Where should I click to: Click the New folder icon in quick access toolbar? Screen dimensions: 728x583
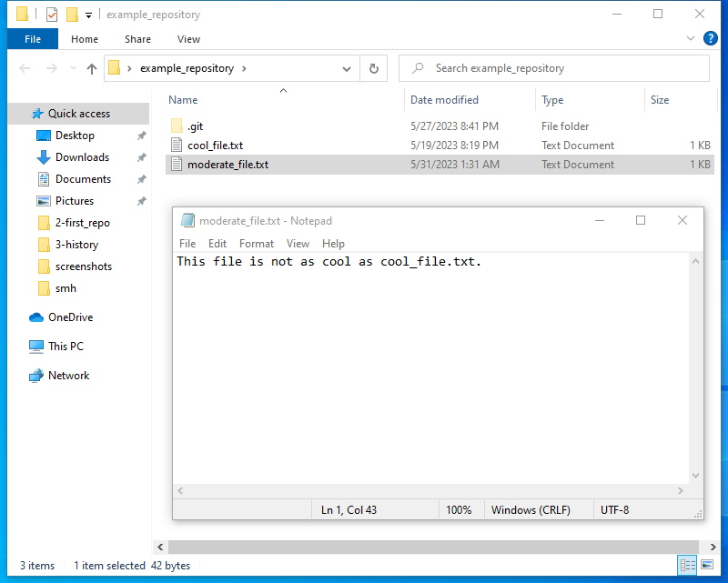point(72,15)
